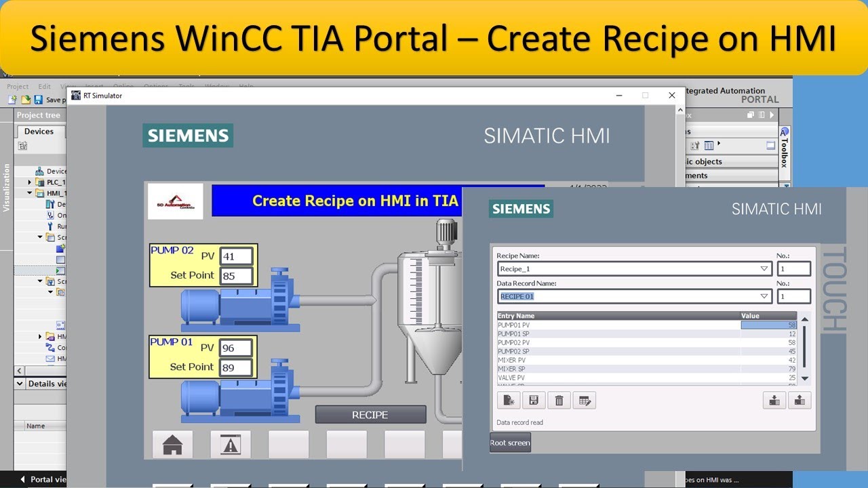868x488 pixels.
Task: Collapse the HMI_1 tree node
Action: point(29,193)
